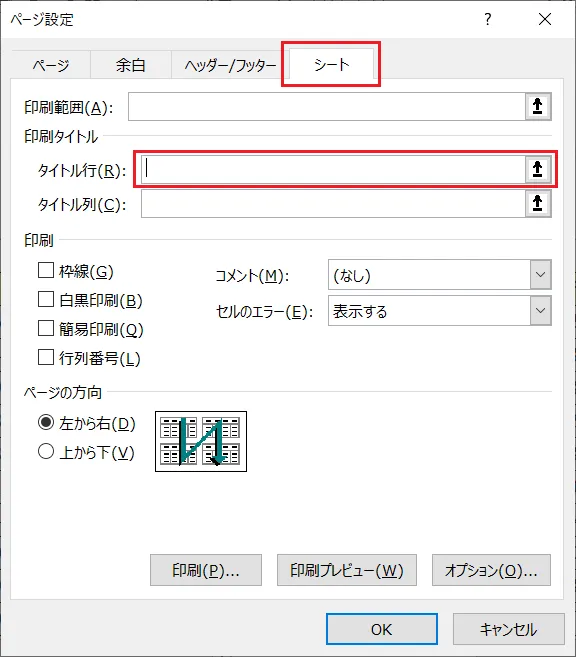Open the ヘッダー/フッター tab

pos(230,65)
